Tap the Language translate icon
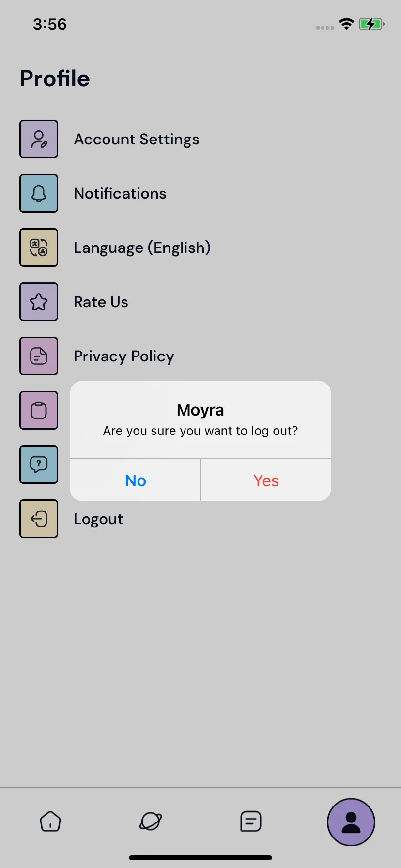The width and height of the screenshot is (401, 868). [x=39, y=248]
